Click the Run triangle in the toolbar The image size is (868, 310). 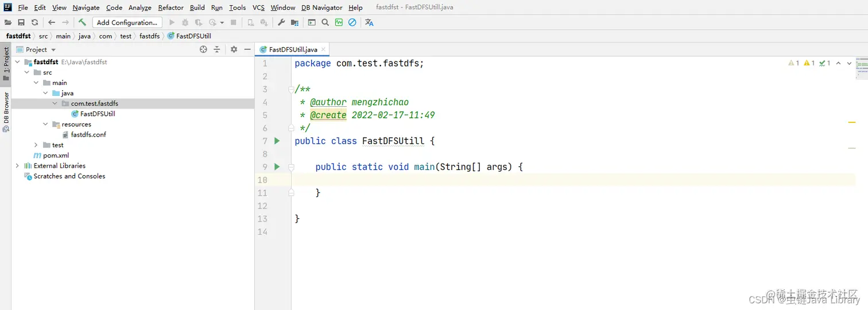[x=172, y=22]
